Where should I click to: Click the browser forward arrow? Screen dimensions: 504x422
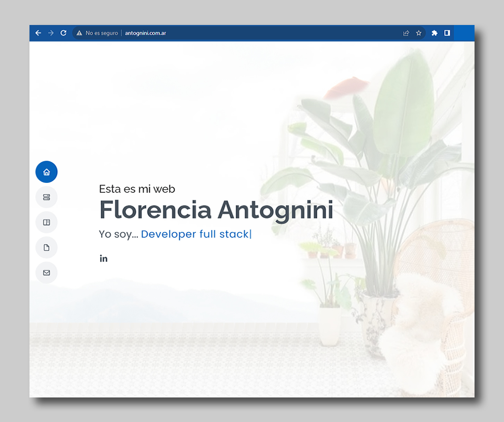(x=51, y=33)
